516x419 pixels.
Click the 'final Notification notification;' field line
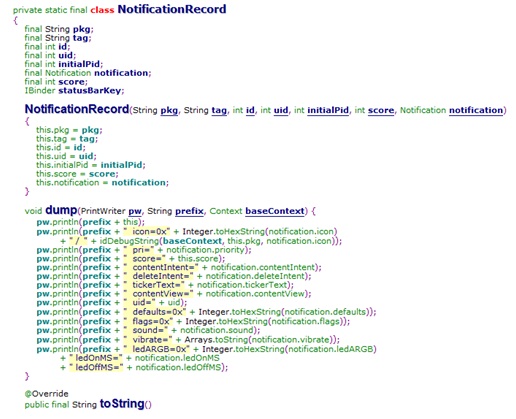88,73
